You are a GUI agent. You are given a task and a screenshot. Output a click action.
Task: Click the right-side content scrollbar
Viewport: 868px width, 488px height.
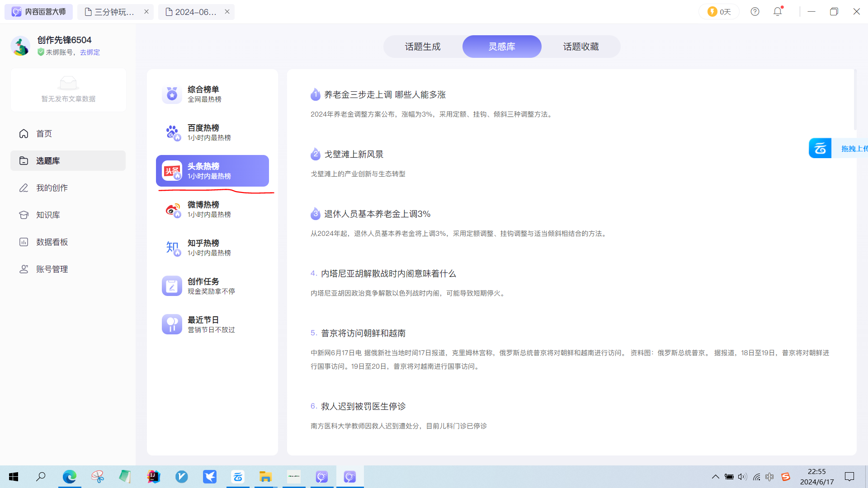pyautogui.click(x=856, y=99)
